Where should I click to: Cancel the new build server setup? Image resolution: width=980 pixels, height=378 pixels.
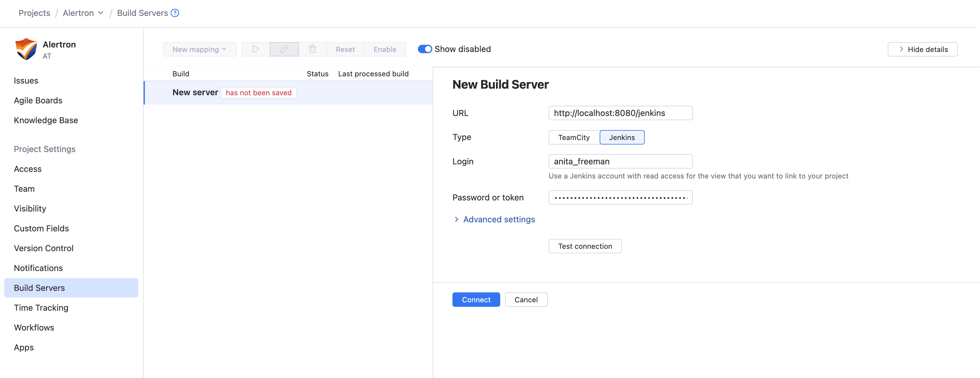tap(526, 300)
